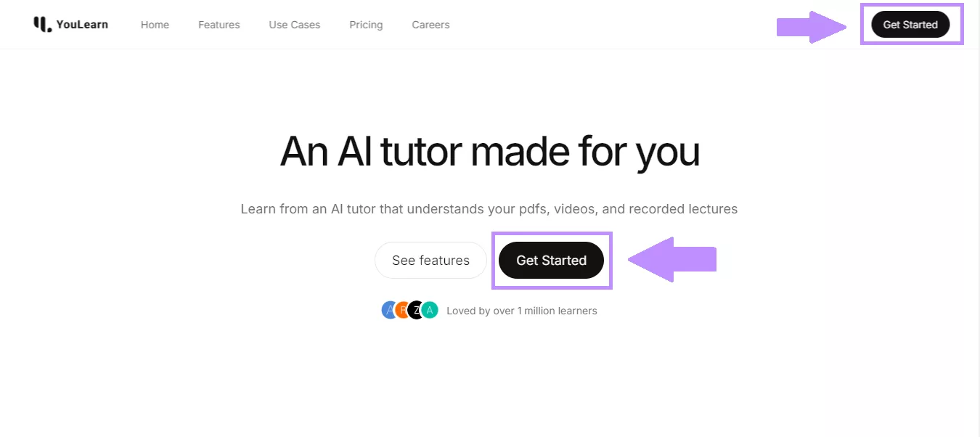The image size is (980, 437).
Task: Select the orange 'R' learner avatar
Action: click(x=401, y=310)
